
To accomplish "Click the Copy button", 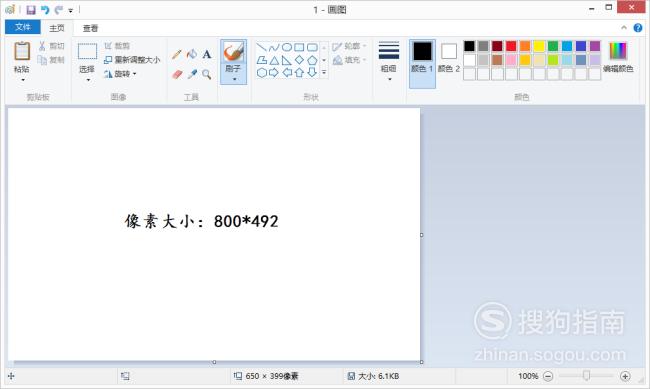I will [x=51, y=60].
